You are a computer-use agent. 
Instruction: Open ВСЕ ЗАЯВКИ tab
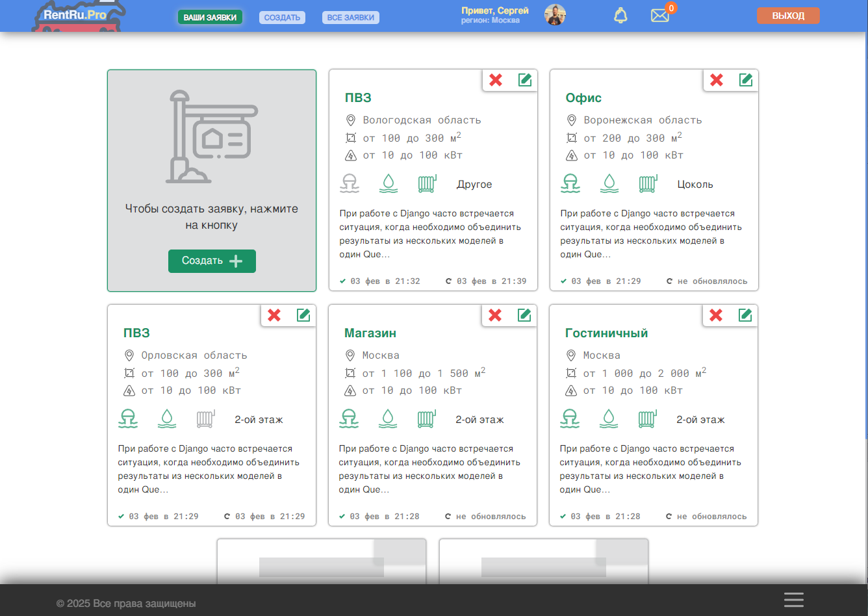click(351, 18)
